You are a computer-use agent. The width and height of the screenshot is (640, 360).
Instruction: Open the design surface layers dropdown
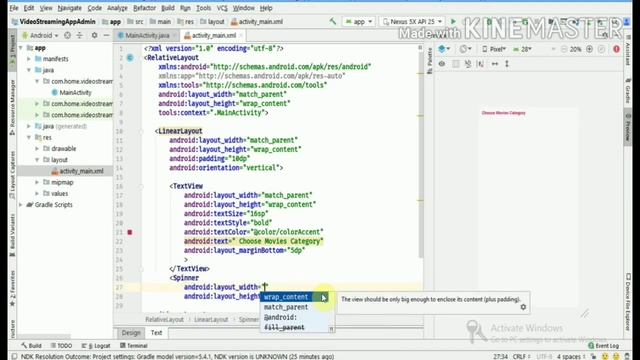click(444, 49)
